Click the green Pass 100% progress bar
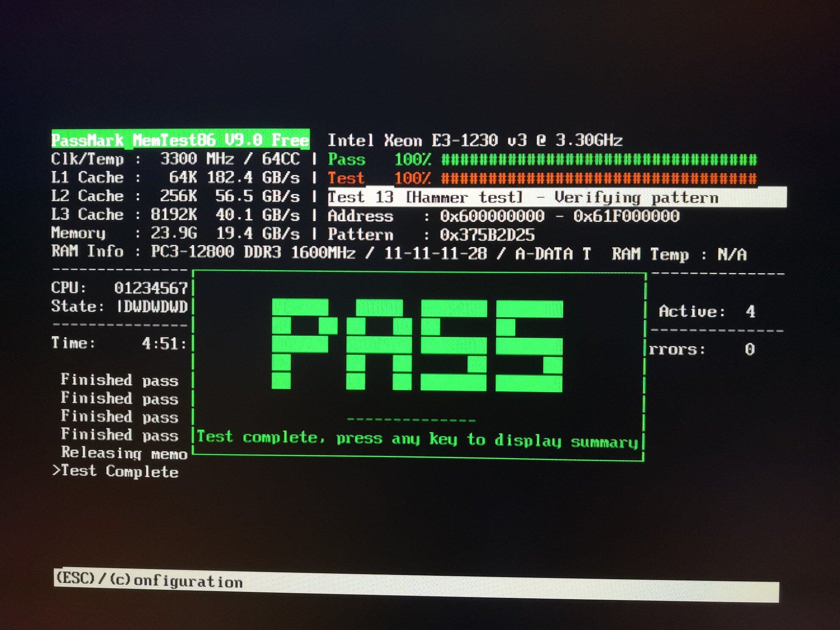Screen dimensions: 840x630 tap(542, 160)
